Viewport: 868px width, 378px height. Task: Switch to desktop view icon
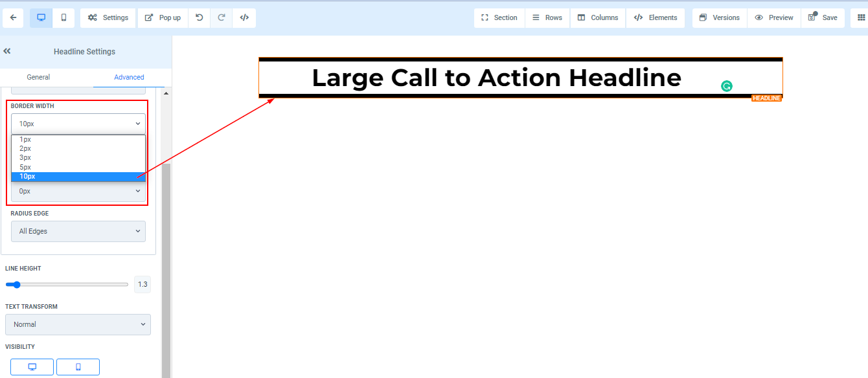click(41, 17)
